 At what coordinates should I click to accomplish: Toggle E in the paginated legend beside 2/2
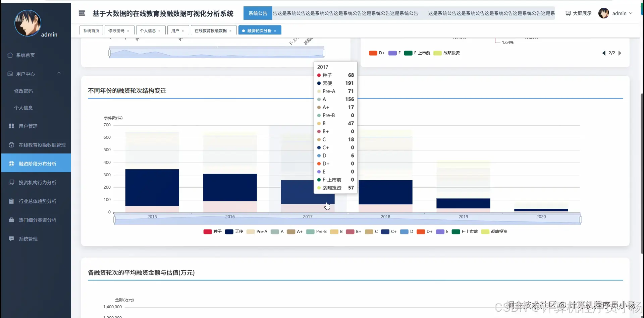395,53
